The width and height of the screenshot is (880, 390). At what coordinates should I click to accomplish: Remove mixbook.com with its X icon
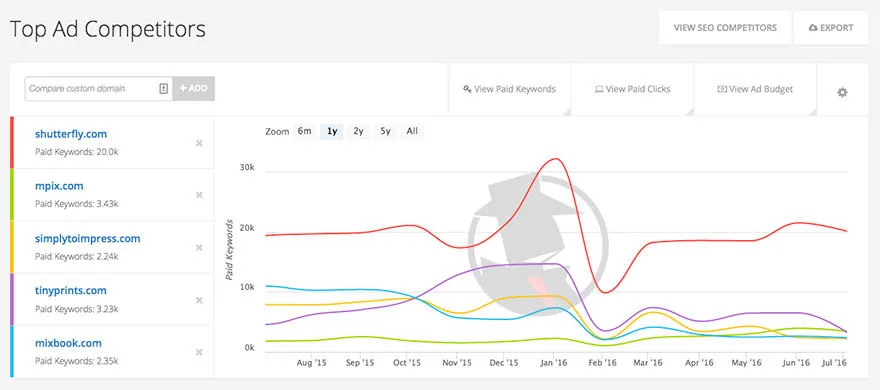(x=199, y=352)
